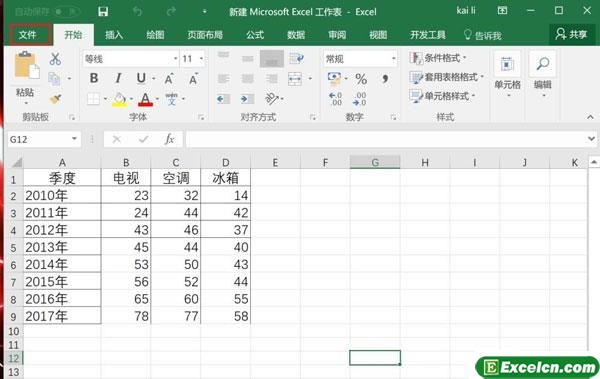Click the Increase Font Size icon
Screen dimensions: 600x379
[169, 79]
